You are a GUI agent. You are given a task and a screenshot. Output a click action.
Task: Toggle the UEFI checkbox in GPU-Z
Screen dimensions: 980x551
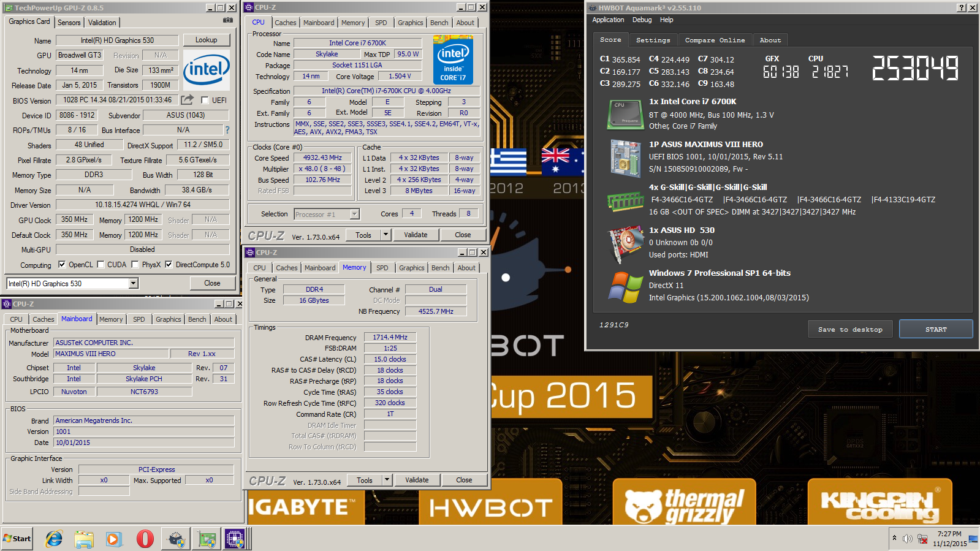tap(205, 100)
